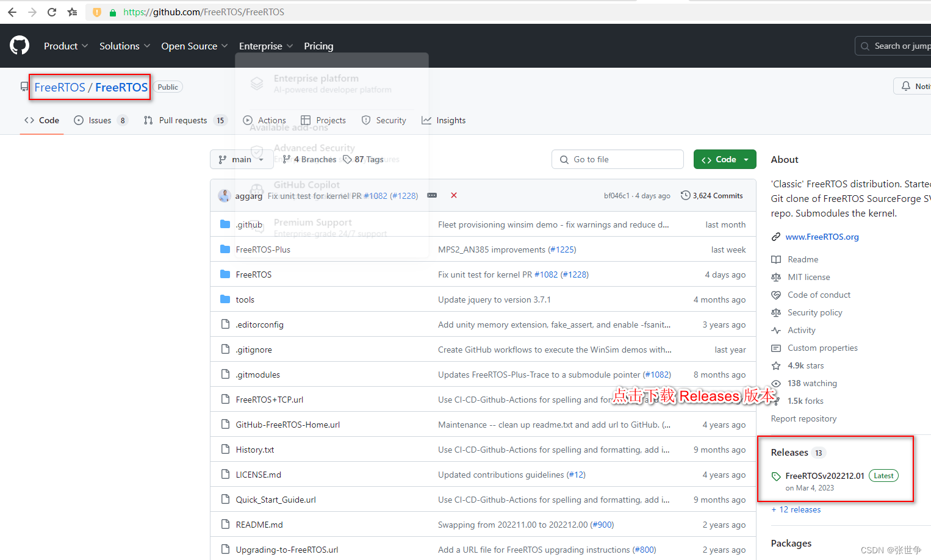Click the link icon next to www.FreeRTOS.org

[776, 237]
